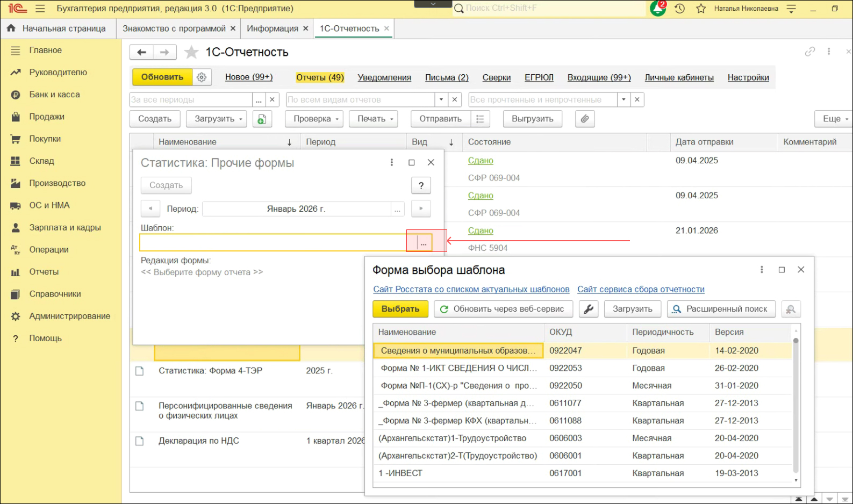The image size is (853, 504).
Task: Click the notifications bell icon
Action: coord(657,9)
